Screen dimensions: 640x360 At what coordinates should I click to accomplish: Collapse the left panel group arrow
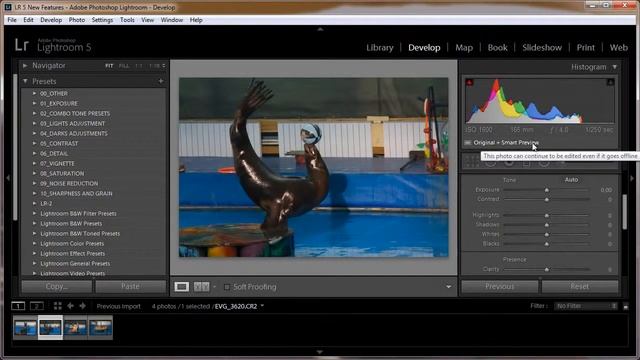click(x=8, y=178)
